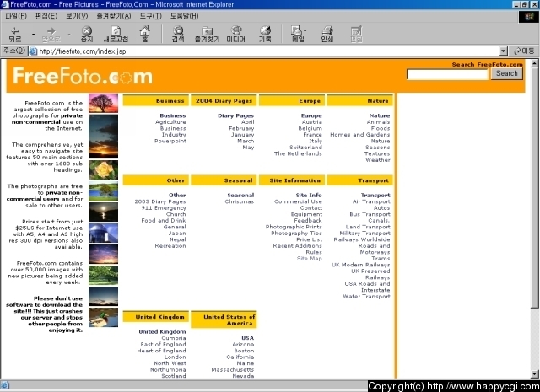Open the Recent Additions link
This screenshot has width=540, height=392.
click(298, 245)
